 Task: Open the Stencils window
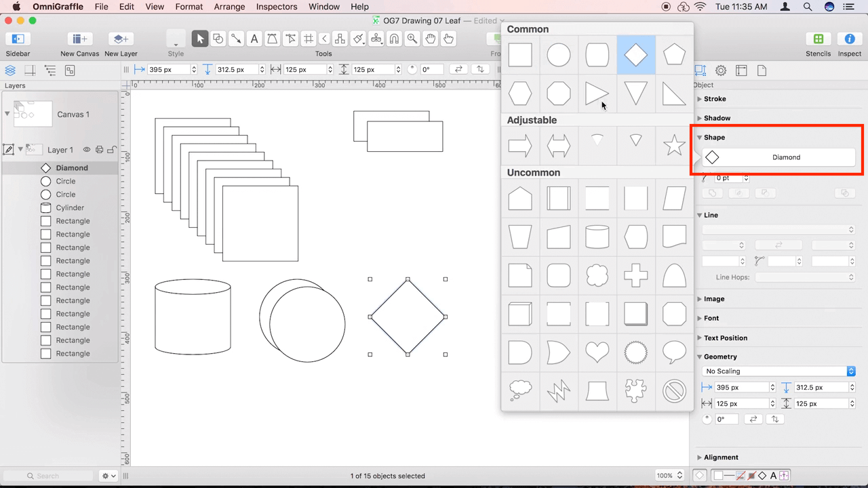[x=818, y=39]
